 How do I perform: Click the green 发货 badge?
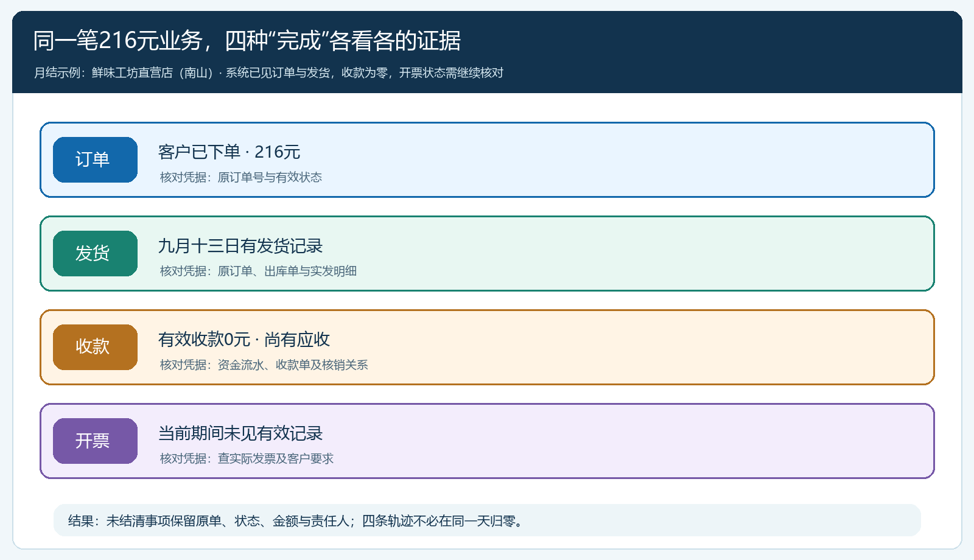point(95,253)
